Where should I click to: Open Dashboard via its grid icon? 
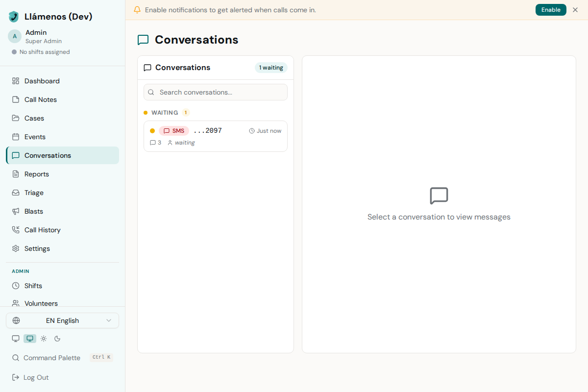point(16,81)
